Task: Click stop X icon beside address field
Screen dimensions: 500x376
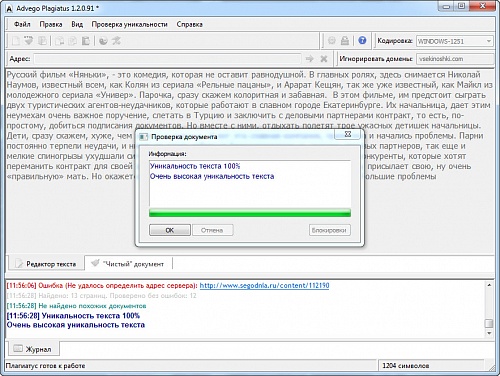Action: (323, 59)
